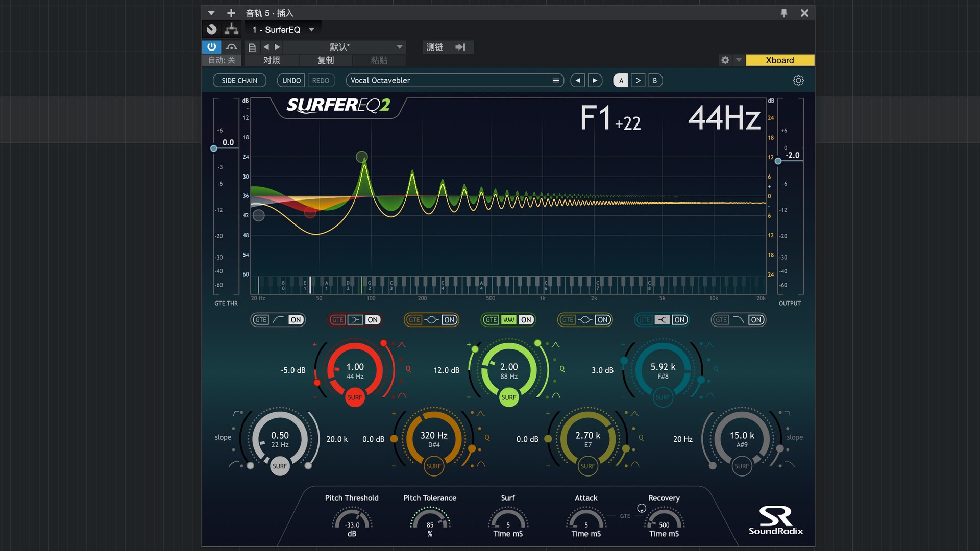This screenshot has width=980, height=551.
Task: Select the B comparison state
Action: [655, 80]
